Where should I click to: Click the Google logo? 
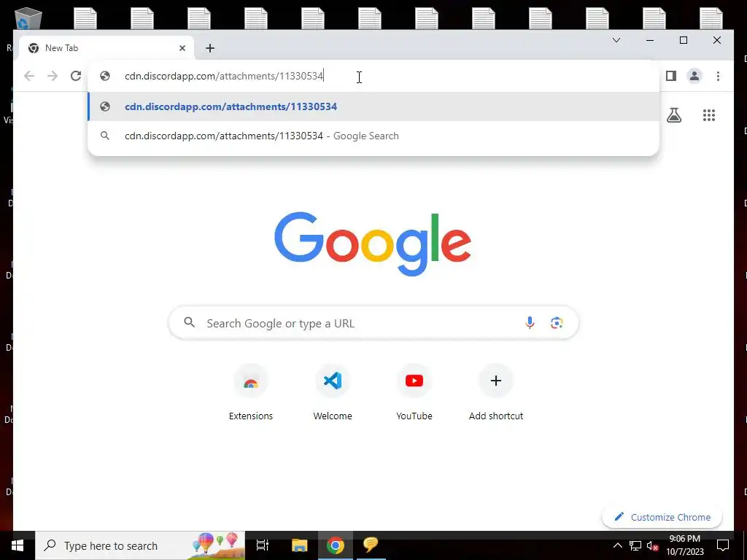(373, 244)
